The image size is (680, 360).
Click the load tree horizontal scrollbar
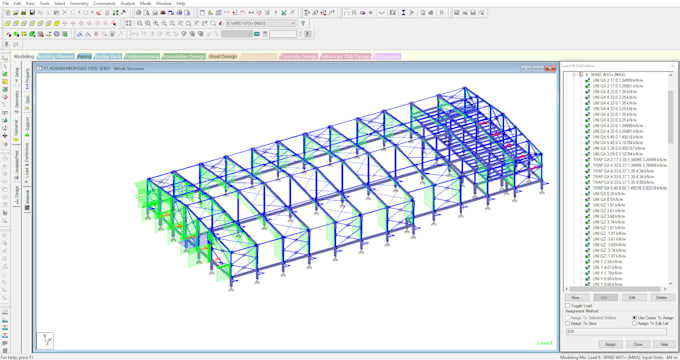(x=616, y=289)
